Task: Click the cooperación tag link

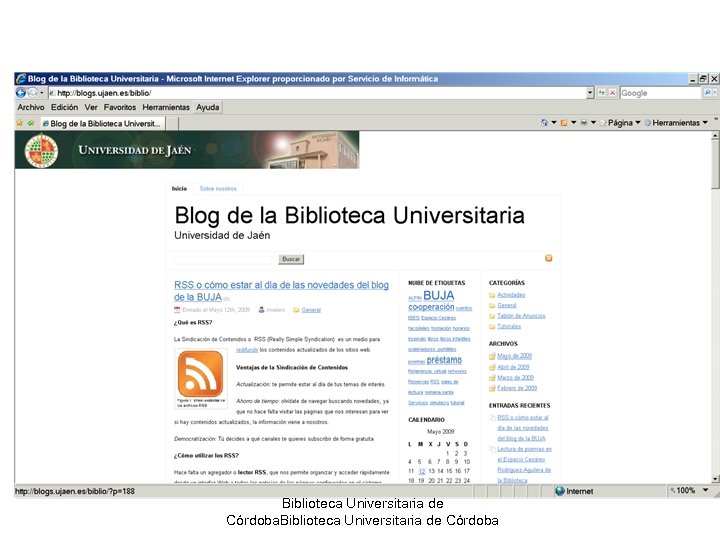Action: [x=431, y=307]
